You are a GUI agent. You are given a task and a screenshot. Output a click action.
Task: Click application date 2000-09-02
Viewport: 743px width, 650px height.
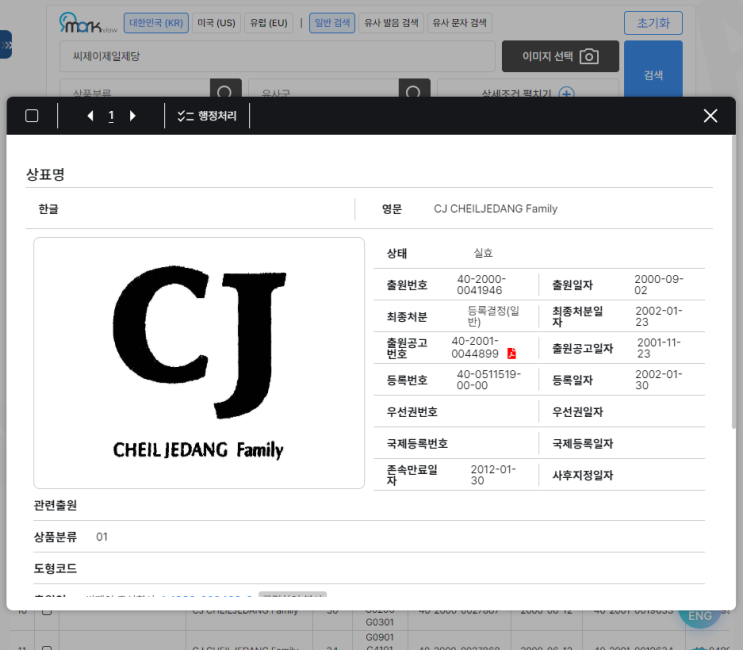click(659, 285)
